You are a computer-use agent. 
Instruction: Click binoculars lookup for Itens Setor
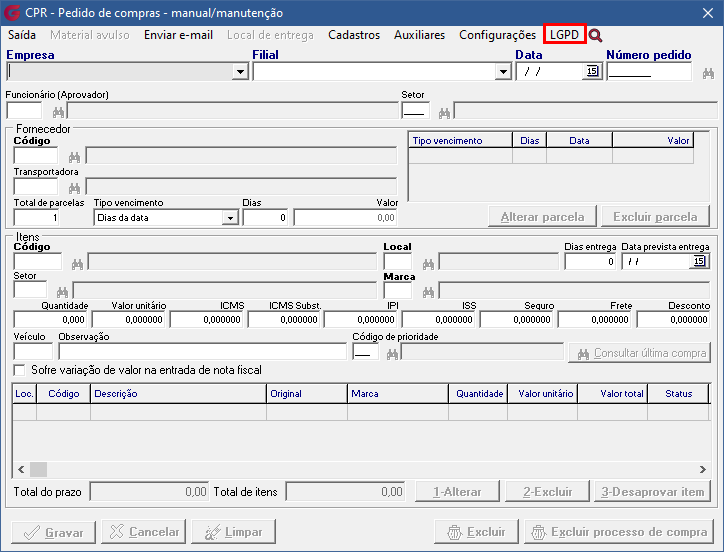tap(62, 292)
